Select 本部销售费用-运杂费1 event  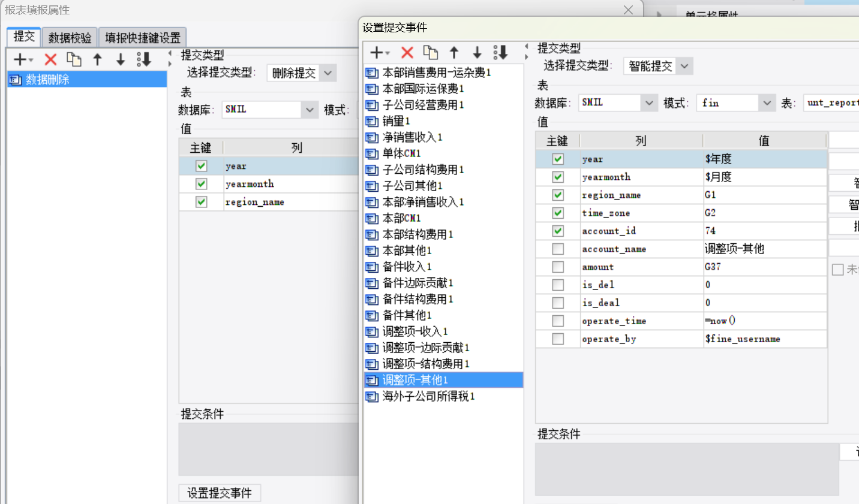(443, 73)
